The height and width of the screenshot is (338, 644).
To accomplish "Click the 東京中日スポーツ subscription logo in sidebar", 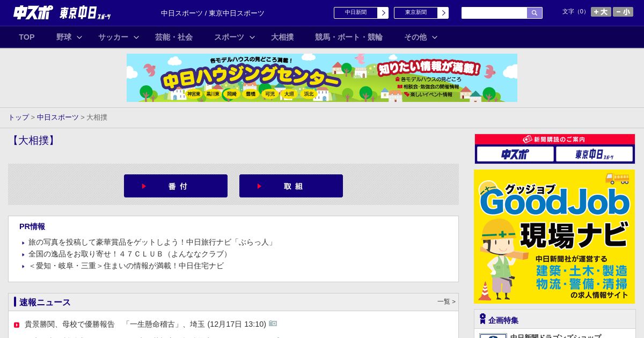I will [x=595, y=154].
